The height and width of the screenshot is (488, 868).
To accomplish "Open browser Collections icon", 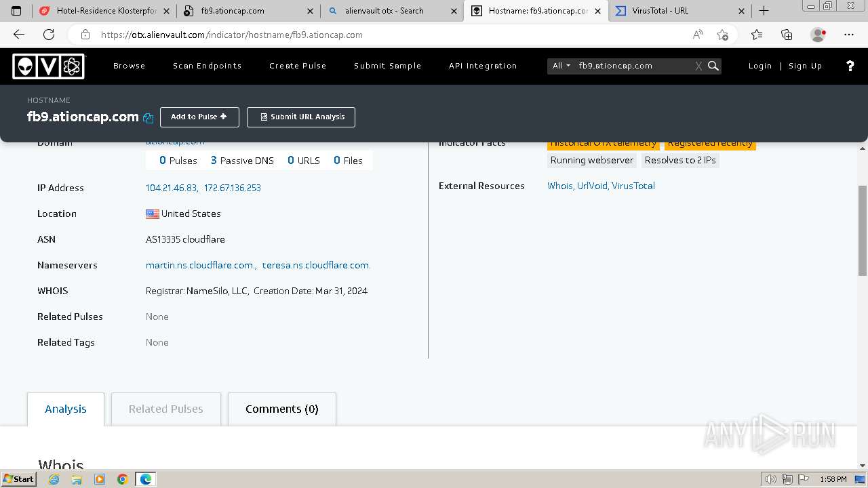I will (x=787, y=35).
